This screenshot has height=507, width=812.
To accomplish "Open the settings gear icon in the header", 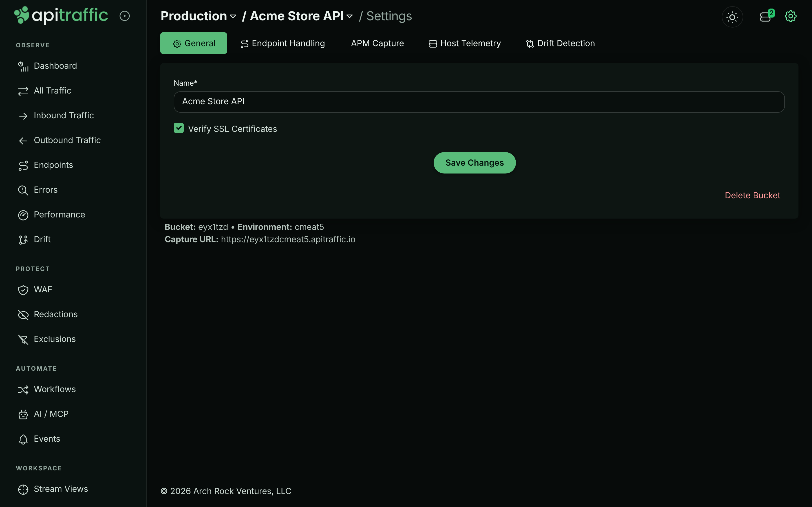I will 791,16.
